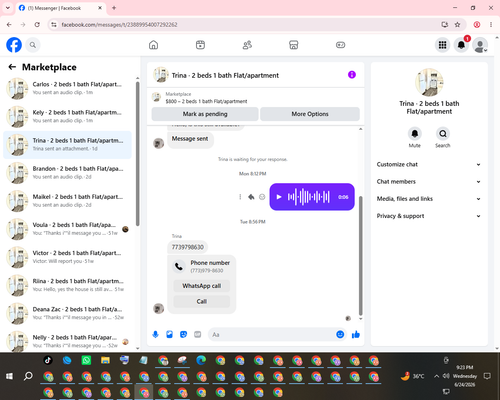Open Windows Start menu
This screenshot has width=500, height=400.
[9, 376]
